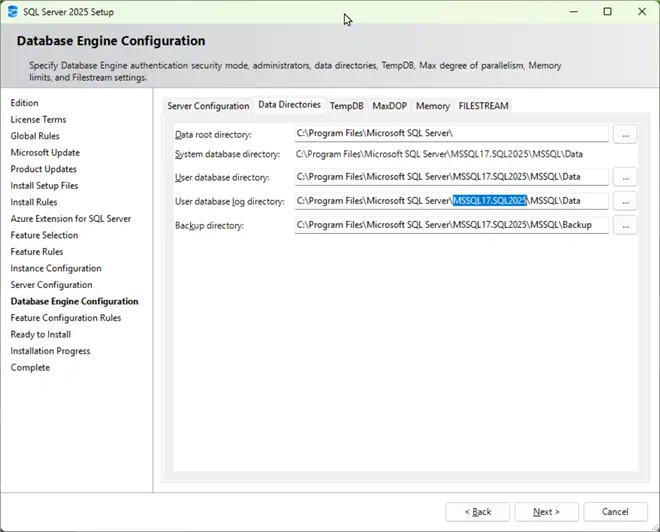Click Azure Extension for SQL Server step

(71, 218)
